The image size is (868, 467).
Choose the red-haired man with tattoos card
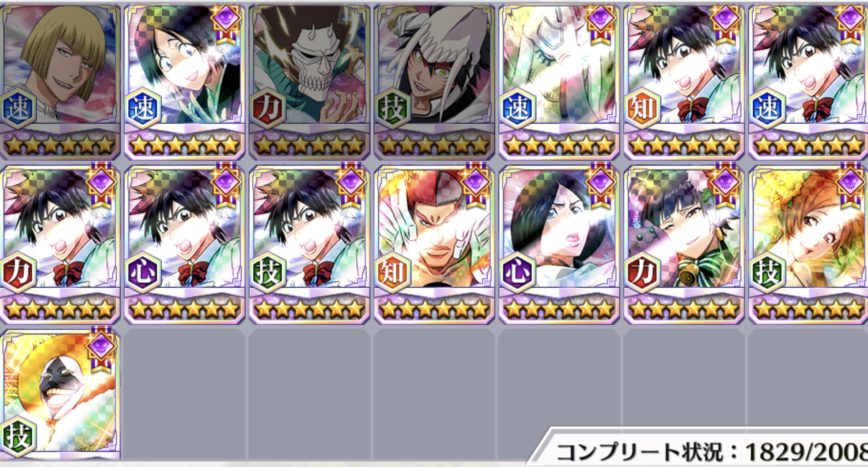point(434,244)
